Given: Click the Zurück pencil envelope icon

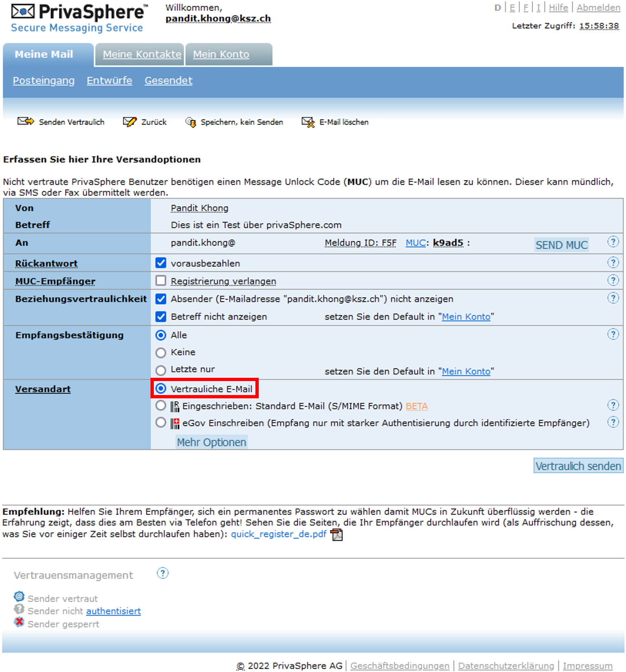Looking at the screenshot, I should point(130,122).
